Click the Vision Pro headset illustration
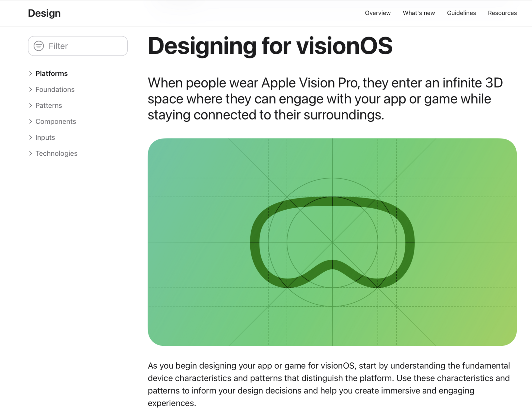This screenshot has height=415, width=532. pos(332,242)
